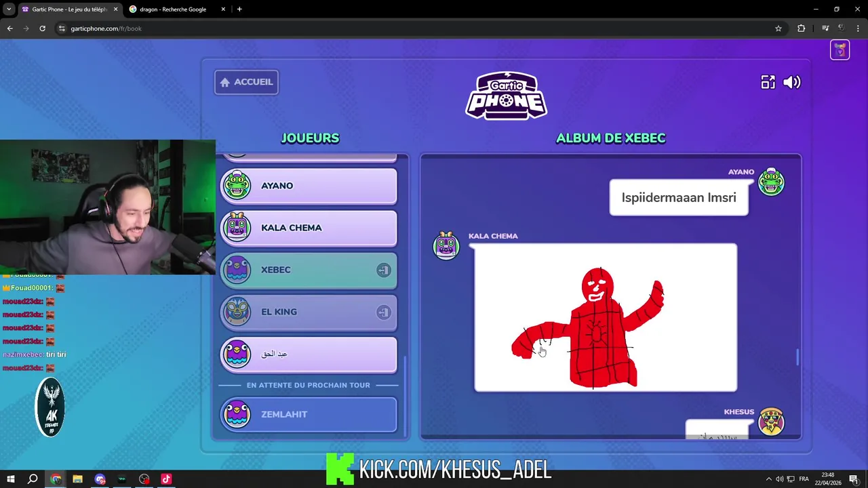Screen dimensions: 868x488
Task: Select player AYANO in the list
Action: [309, 186]
